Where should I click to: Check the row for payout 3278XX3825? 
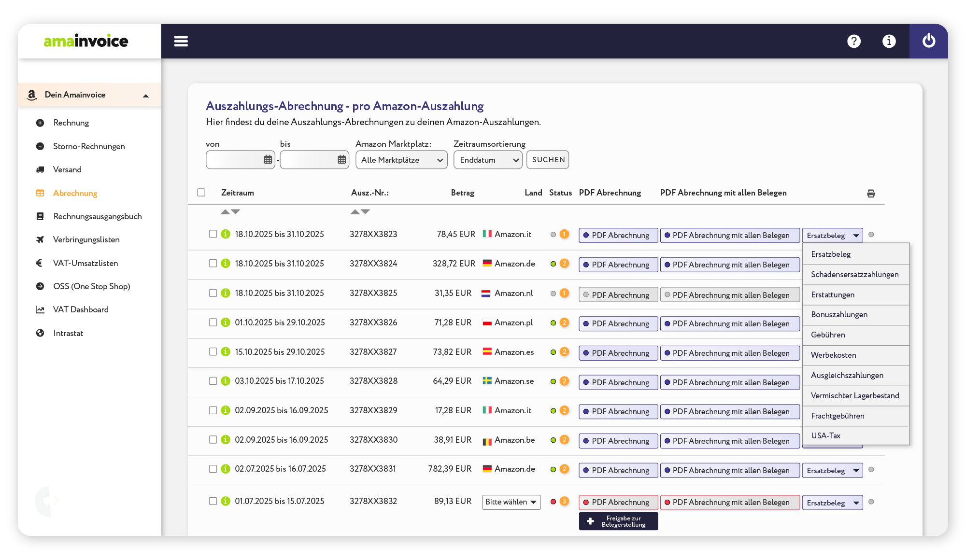tap(213, 293)
